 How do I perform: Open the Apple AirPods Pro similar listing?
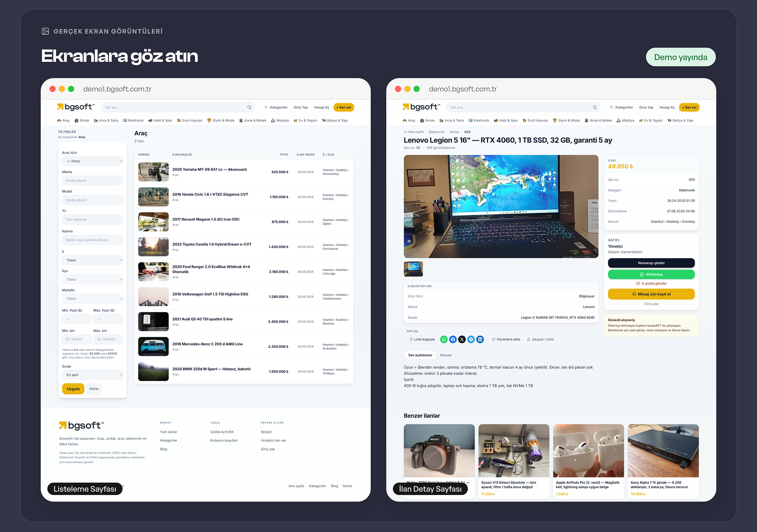coord(588,461)
